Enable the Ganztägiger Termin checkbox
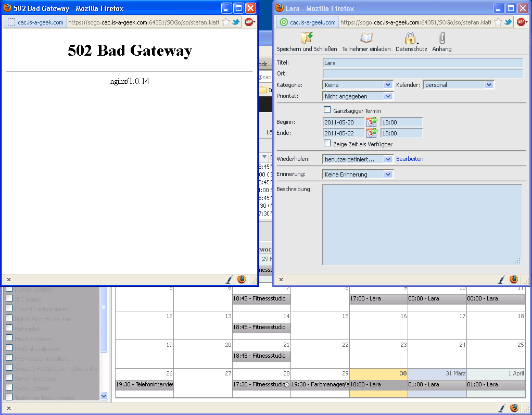532x415 pixels. [327, 110]
